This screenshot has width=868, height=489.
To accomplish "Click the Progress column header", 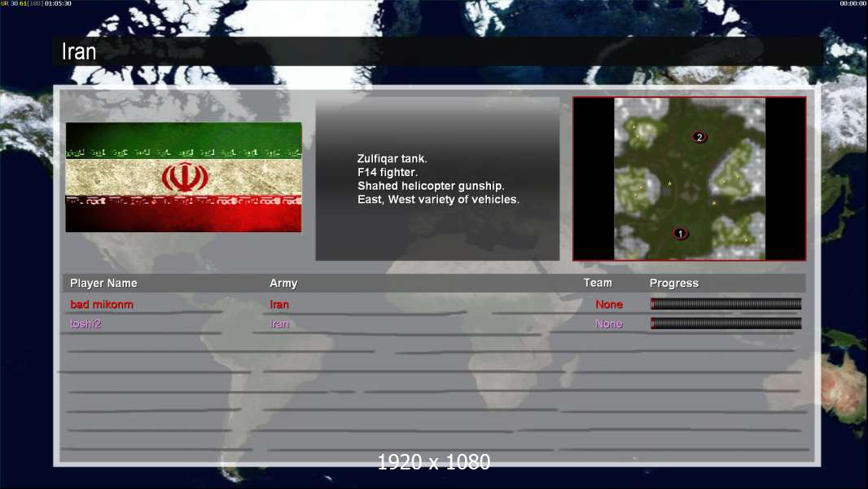I will coord(673,283).
